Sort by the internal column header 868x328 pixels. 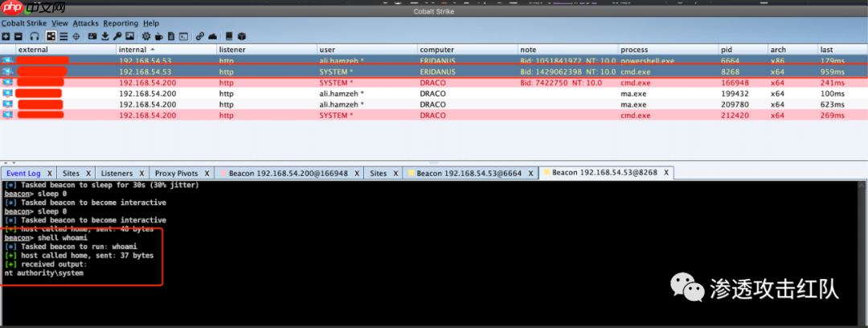[x=166, y=50]
